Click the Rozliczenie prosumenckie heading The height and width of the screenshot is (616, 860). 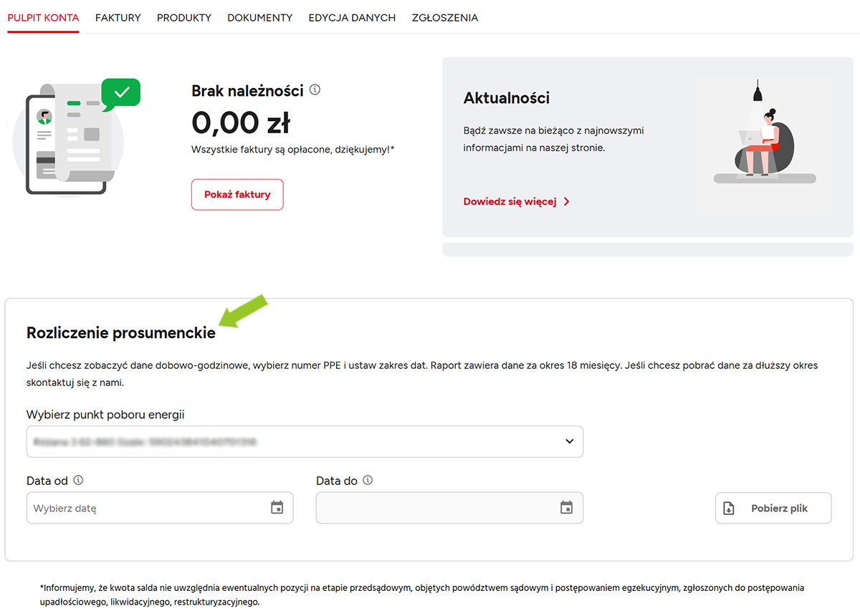click(x=121, y=333)
